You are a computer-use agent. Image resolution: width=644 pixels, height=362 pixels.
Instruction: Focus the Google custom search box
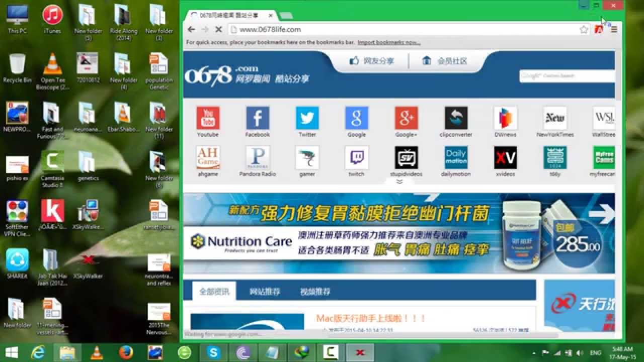[x=567, y=76]
